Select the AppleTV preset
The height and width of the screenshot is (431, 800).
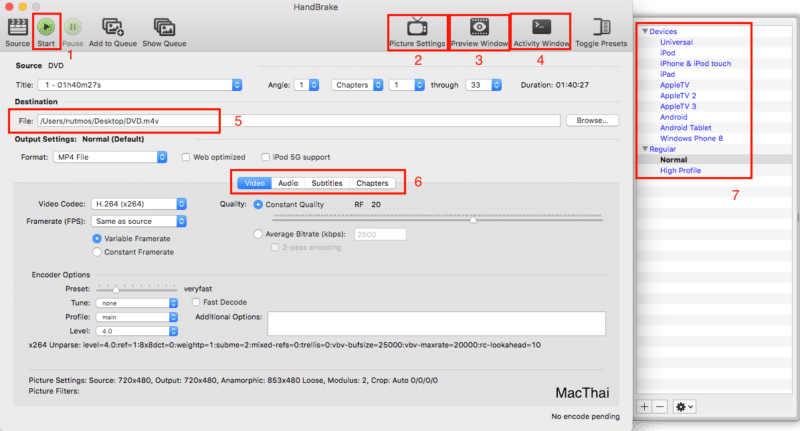[674, 85]
